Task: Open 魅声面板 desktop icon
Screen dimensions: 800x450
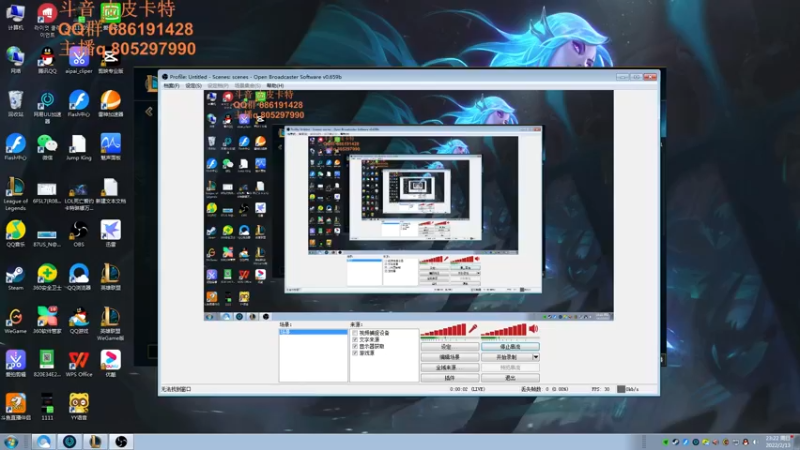Action: pyautogui.click(x=110, y=147)
